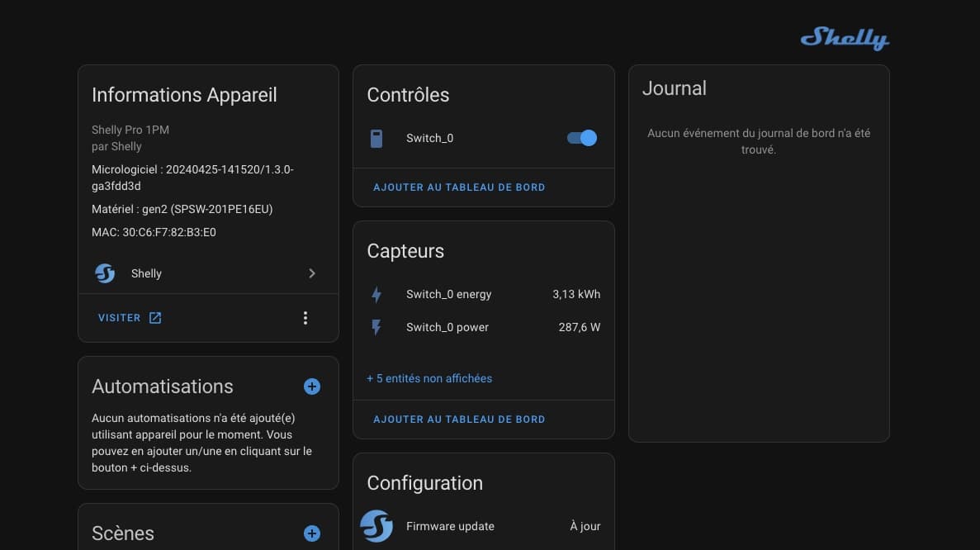Open the Firmware update entity row
This screenshot has width=980, height=550.
pos(484,526)
